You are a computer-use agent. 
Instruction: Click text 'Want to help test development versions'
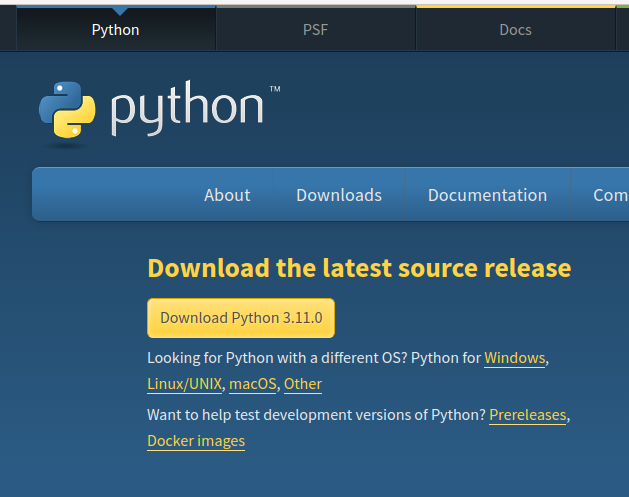(279, 415)
